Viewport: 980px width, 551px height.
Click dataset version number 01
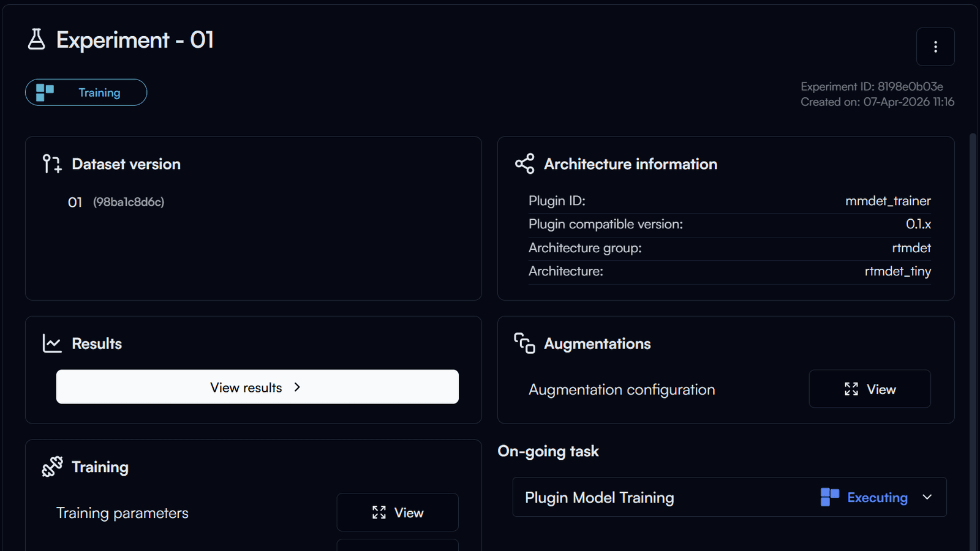tap(75, 202)
